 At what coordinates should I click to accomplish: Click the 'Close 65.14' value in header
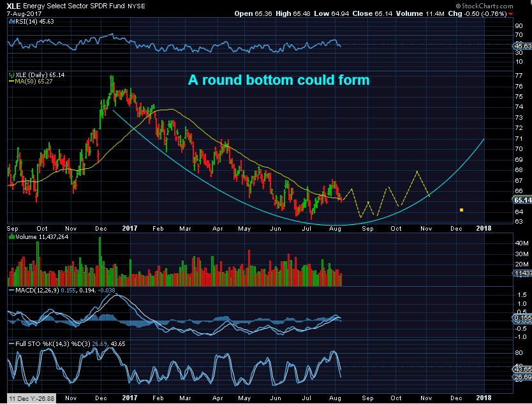click(x=372, y=13)
